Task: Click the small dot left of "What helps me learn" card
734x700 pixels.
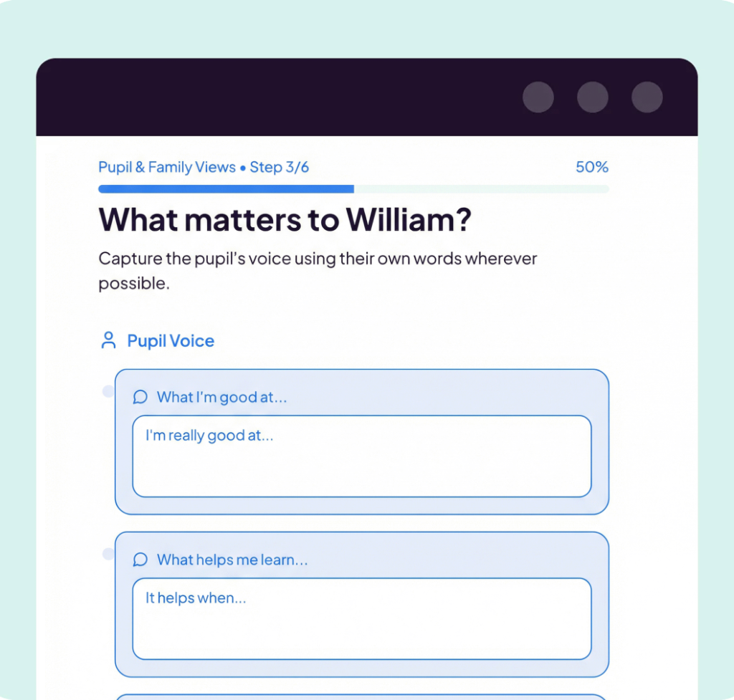Action: (108, 554)
